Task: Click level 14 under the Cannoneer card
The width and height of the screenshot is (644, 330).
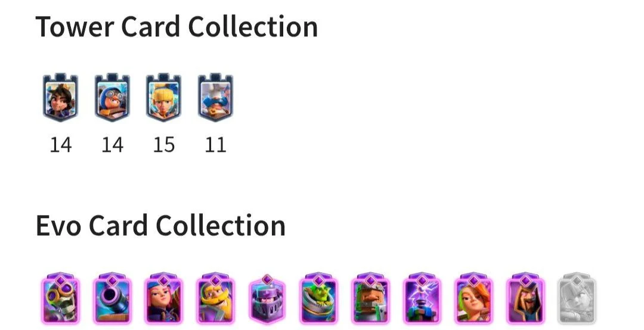Action: coord(112,145)
